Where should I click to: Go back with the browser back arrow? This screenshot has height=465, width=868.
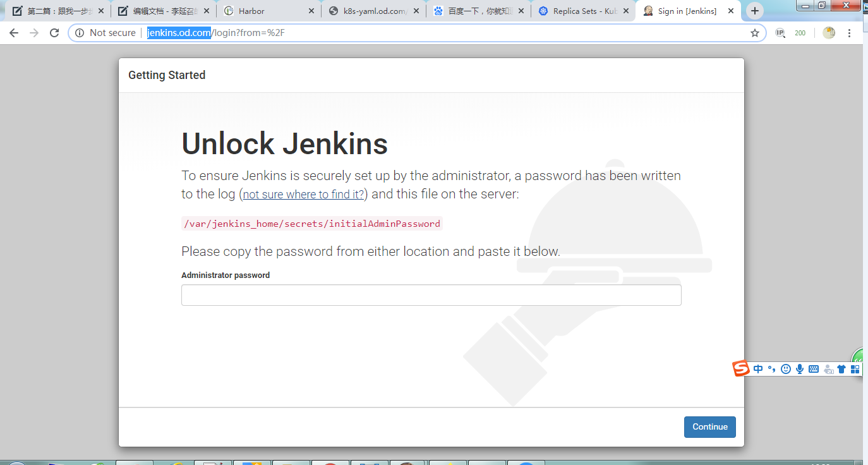click(14, 33)
